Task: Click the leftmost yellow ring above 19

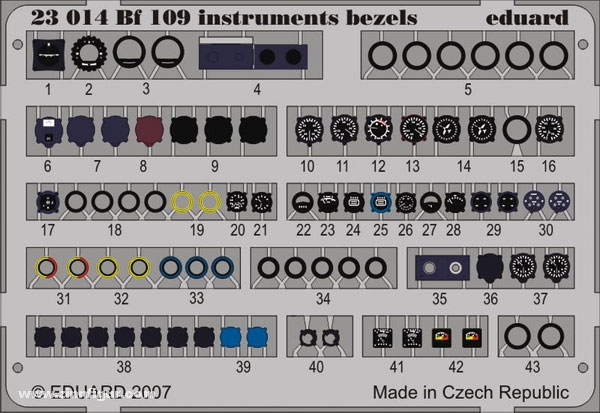Action: 183,202
